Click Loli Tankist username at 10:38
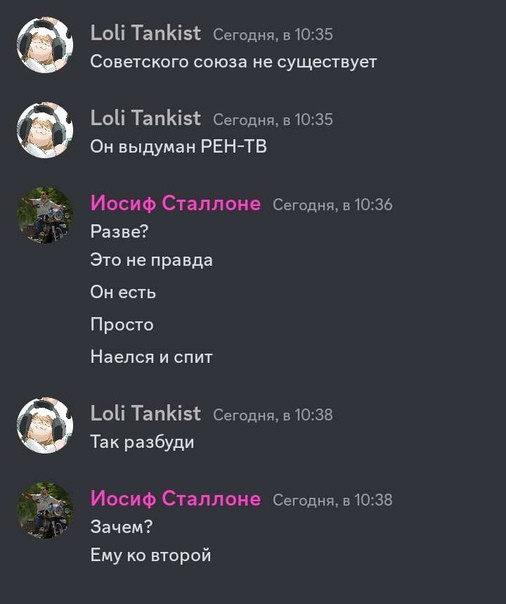The width and height of the screenshot is (506, 604). coord(146,413)
